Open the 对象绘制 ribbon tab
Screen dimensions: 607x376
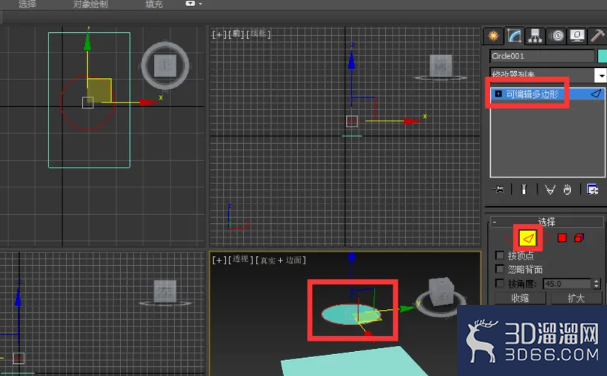(91, 4)
